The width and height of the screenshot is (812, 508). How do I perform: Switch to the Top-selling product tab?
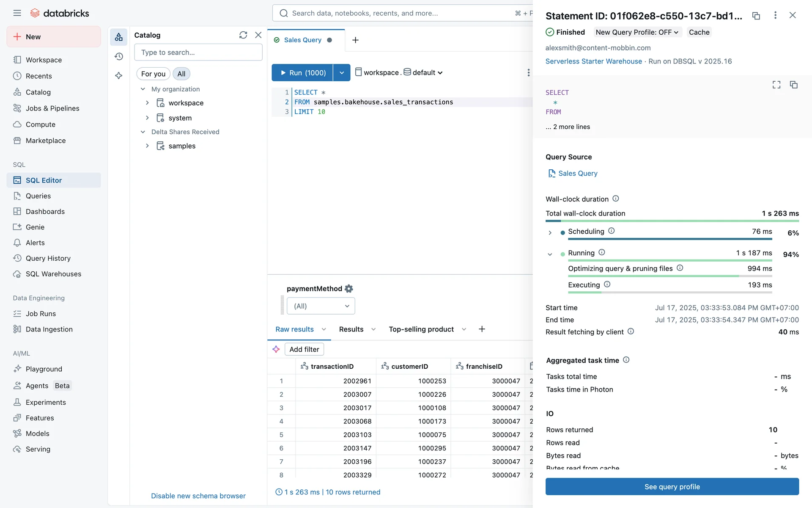coord(421,329)
